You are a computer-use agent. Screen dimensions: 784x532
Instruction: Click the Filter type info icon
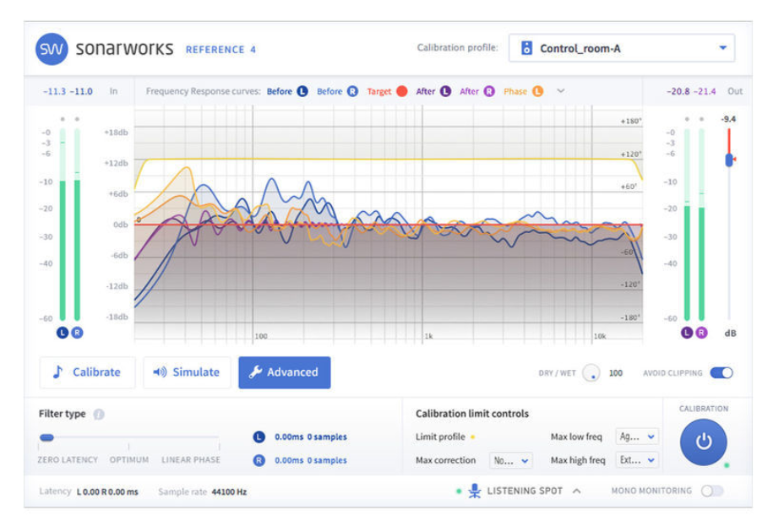pos(99,414)
